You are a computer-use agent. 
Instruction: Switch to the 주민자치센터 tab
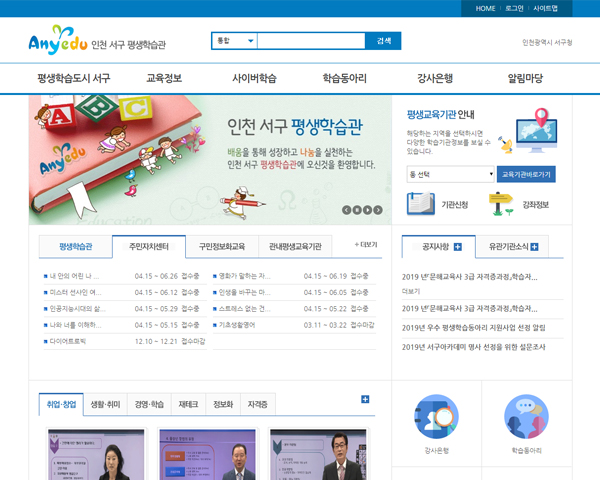[149, 247]
